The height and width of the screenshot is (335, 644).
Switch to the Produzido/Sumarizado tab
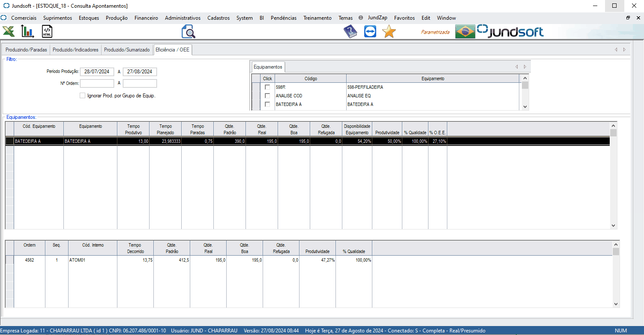(x=127, y=50)
